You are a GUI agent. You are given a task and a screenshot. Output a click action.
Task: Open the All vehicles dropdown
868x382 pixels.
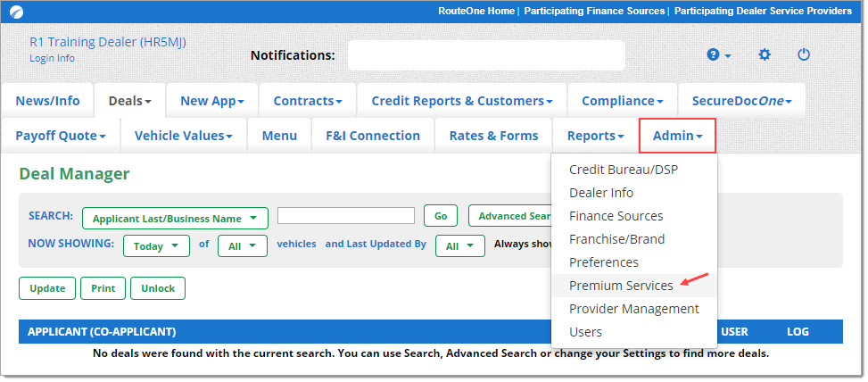click(x=243, y=245)
